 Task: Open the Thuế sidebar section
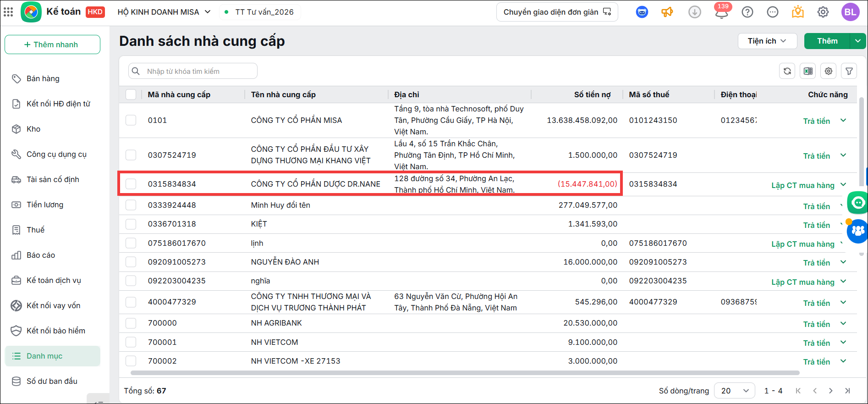coord(52,230)
